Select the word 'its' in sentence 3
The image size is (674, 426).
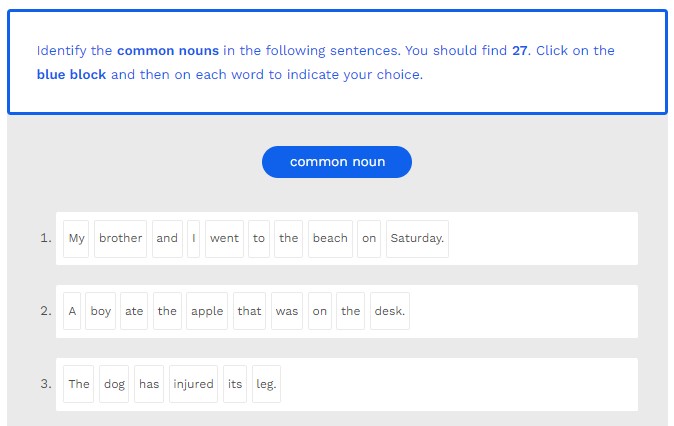point(234,384)
